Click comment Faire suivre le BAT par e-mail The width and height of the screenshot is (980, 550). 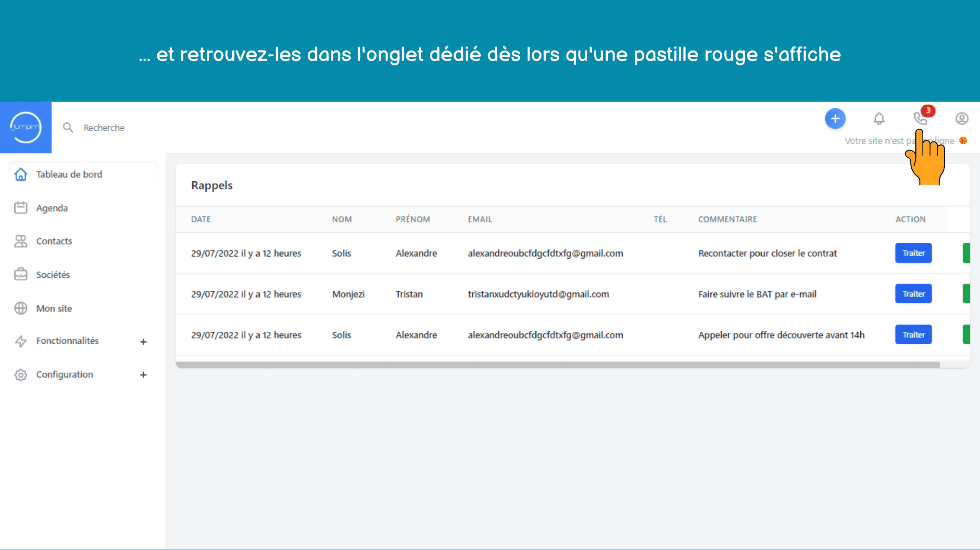pos(757,294)
